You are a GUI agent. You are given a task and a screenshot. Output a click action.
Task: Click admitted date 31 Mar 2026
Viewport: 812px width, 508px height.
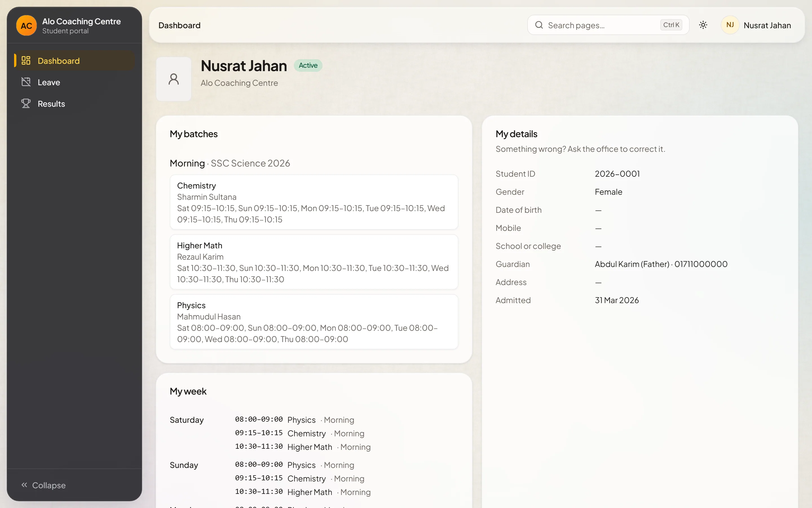(x=617, y=300)
